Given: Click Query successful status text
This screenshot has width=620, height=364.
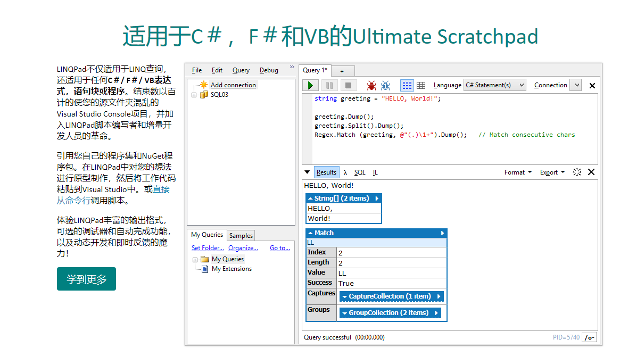Looking at the screenshot, I should coord(327,337).
